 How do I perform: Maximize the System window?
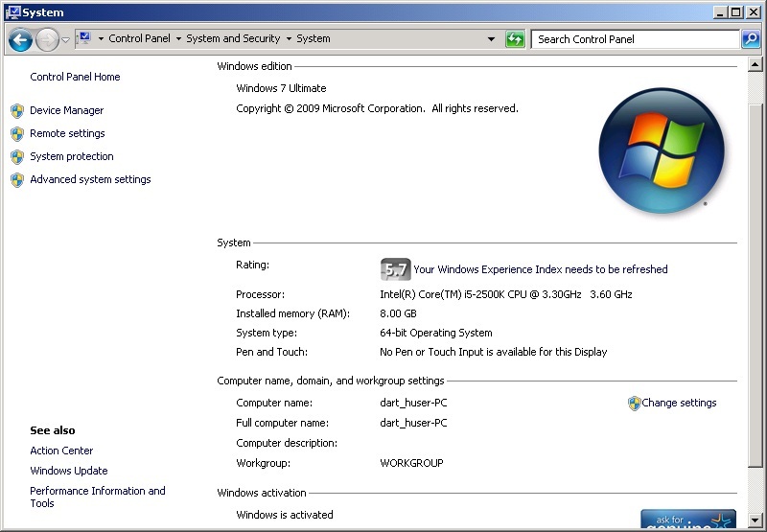(735, 12)
